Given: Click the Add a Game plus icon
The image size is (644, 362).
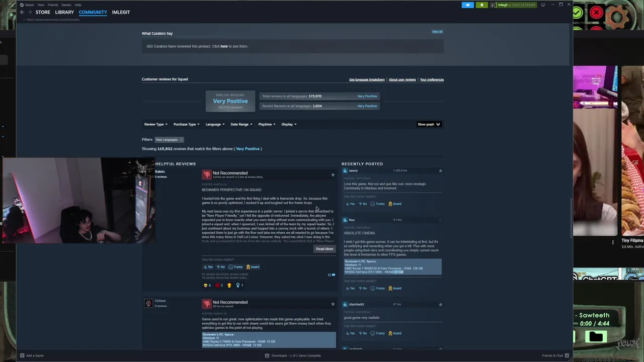Looking at the screenshot, I should tap(22, 355).
